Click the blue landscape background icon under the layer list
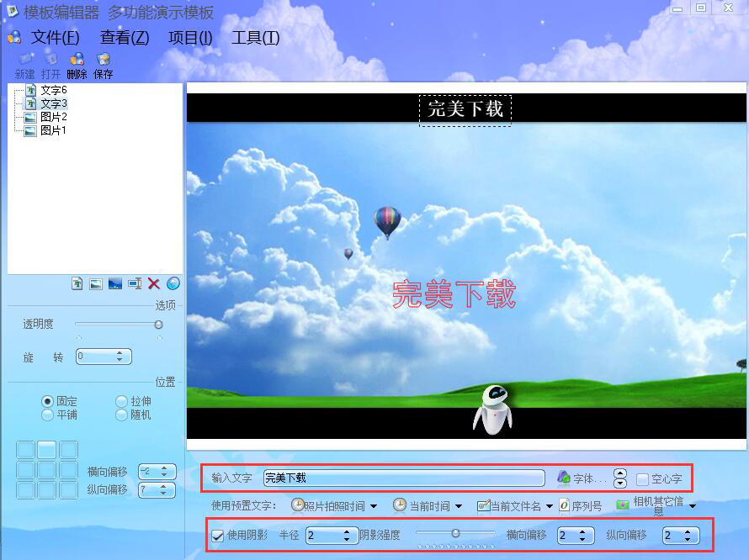This screenshot has height=560, width=749. click(x=115, y=284)
